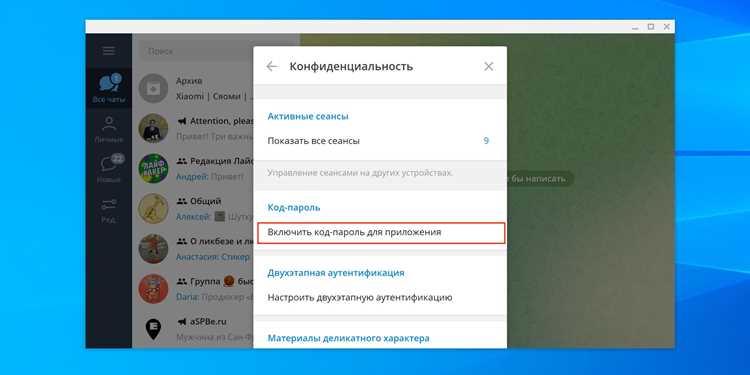Click the Общий group avatar

click(154, 209)
